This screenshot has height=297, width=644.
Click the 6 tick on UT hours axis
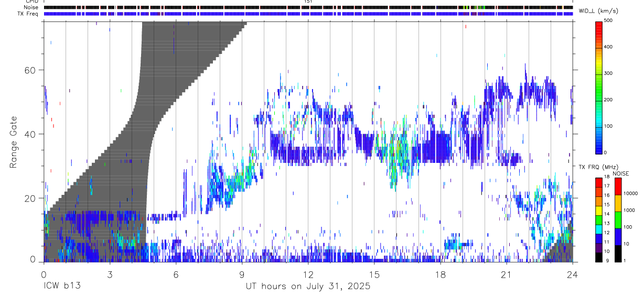(176, 274)
